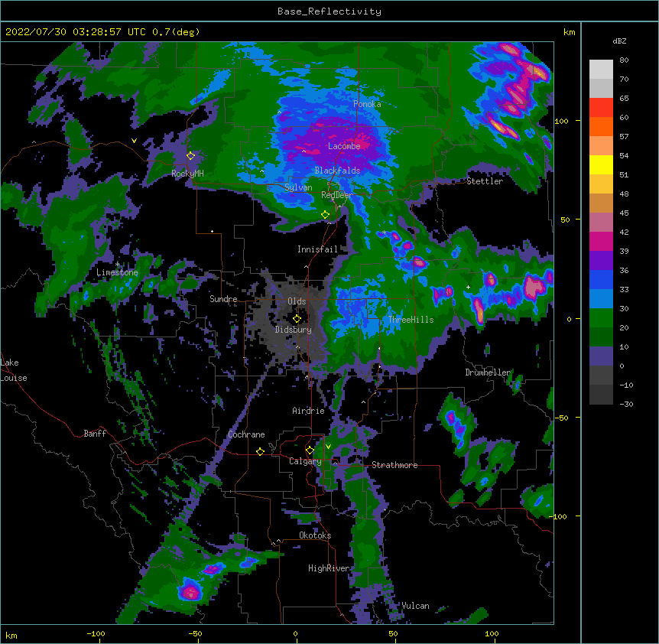Select the Airdrie label

[x=309, y=411]
